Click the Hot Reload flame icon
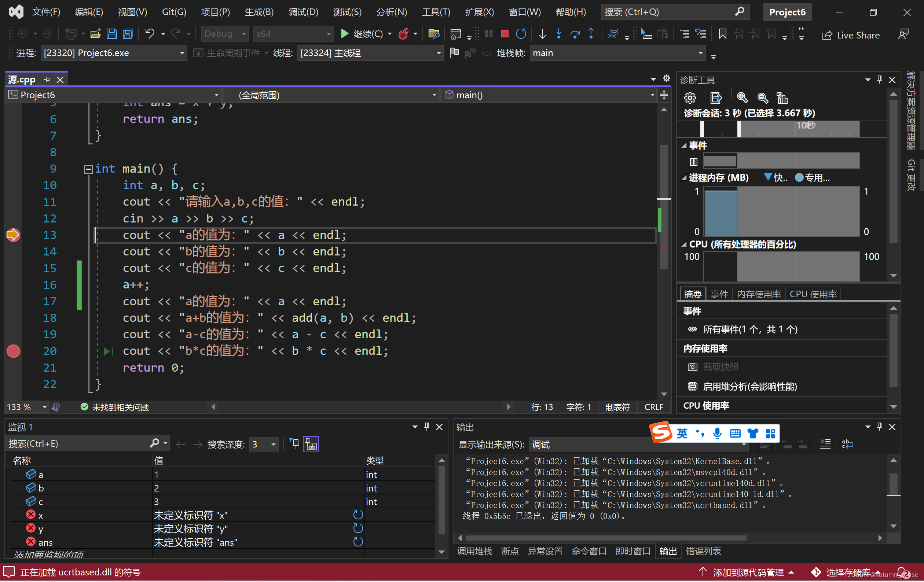This screenshot has width=924, height=582. tap(403, 34)
